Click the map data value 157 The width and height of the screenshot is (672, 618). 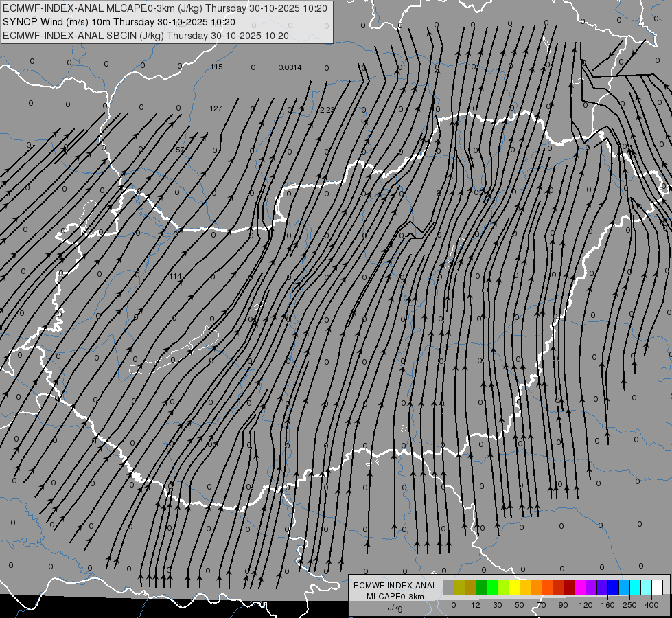[177, 150]
